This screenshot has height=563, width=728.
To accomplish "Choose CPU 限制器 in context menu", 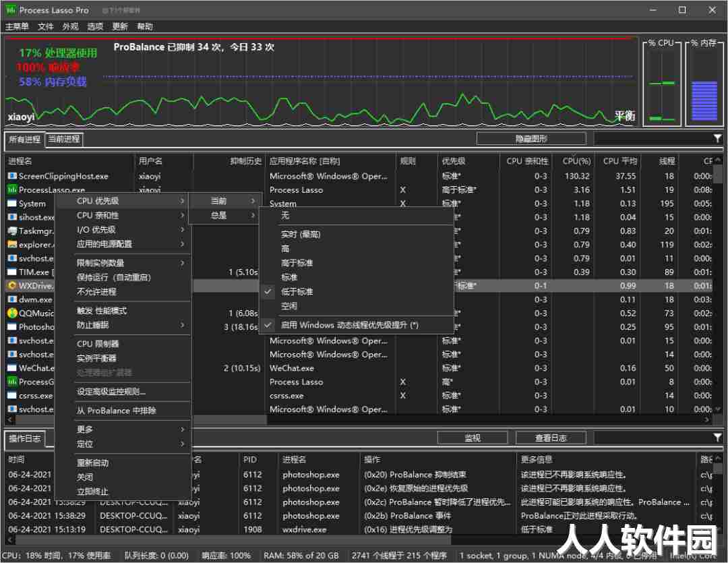I will click(x=123, y=344).
